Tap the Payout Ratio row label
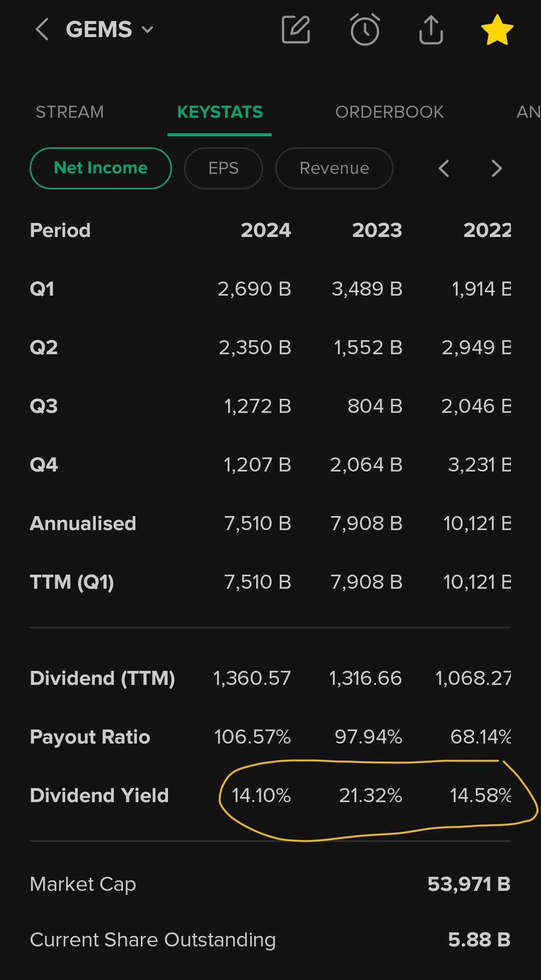Viewport: 541px width, 980px height. click(x=90, y=737)
